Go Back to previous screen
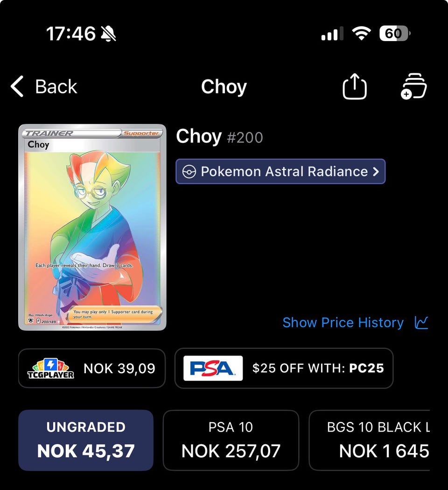This screenshot has width=448, height=490. coord(44,86)
